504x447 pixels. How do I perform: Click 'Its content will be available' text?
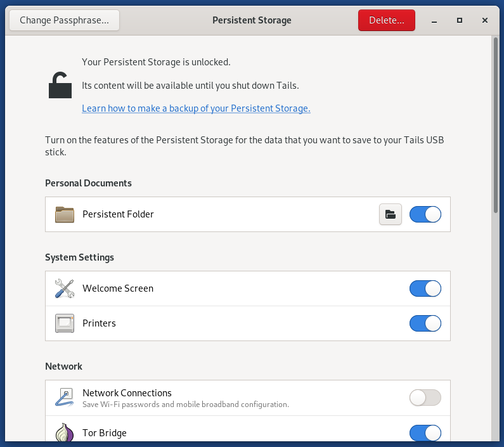pyautogui.click(x=190, y=86)
